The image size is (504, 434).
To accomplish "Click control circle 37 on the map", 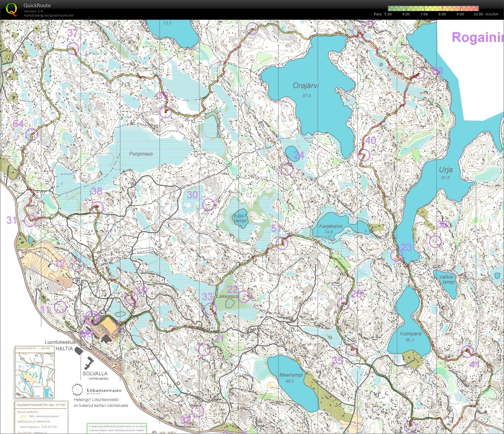I will (x=73, y=48).
